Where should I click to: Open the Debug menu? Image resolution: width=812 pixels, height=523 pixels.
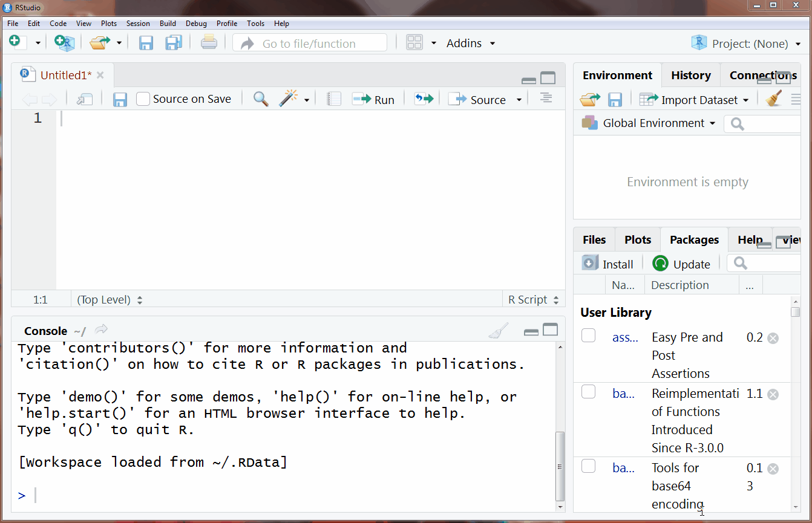point(196,24)
